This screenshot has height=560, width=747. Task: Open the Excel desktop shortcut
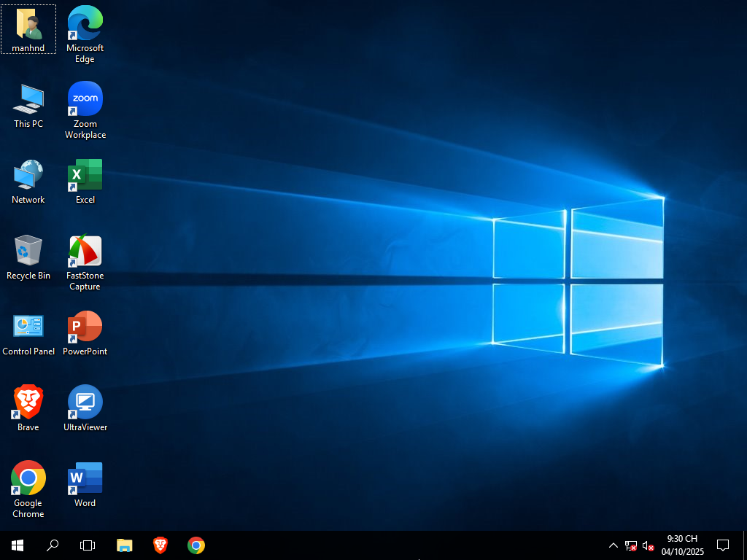click(84, 174)
